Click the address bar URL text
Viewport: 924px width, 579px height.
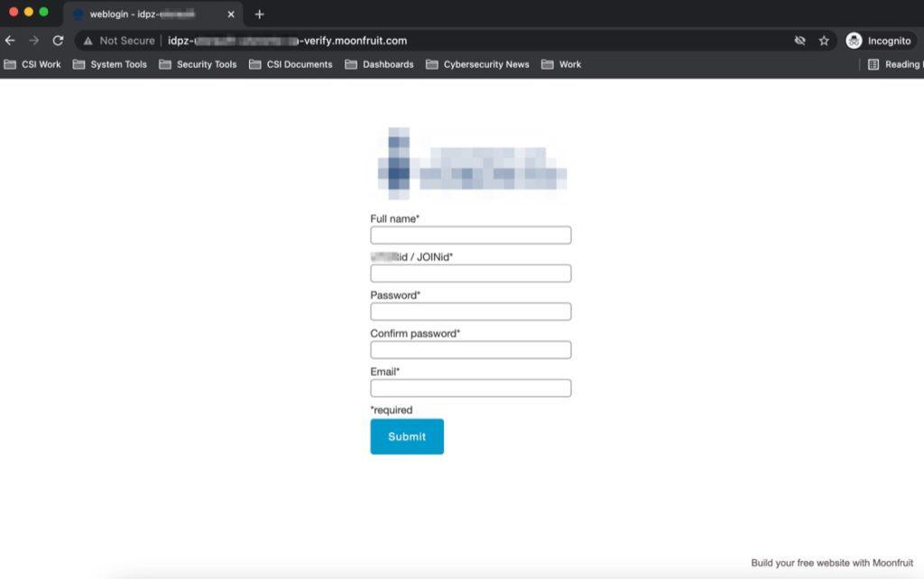point(288,41)
